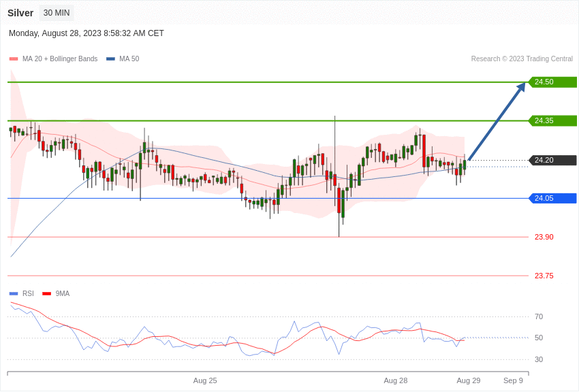The width and height of the screenshot is (579, 392).
Task: Click the Aug 25 date axis label
Action: (205, 380)
